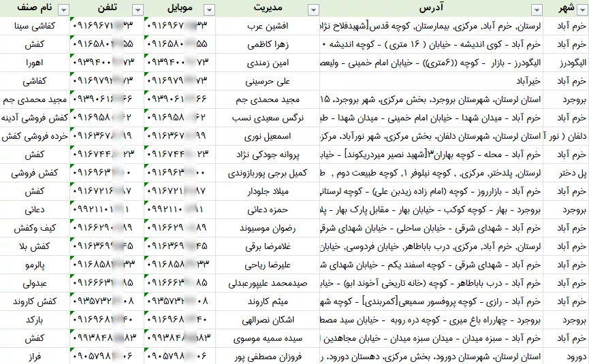Open the filter dropdown for شهر column
This screenshot has width=589, height=364.
[583, 10]
